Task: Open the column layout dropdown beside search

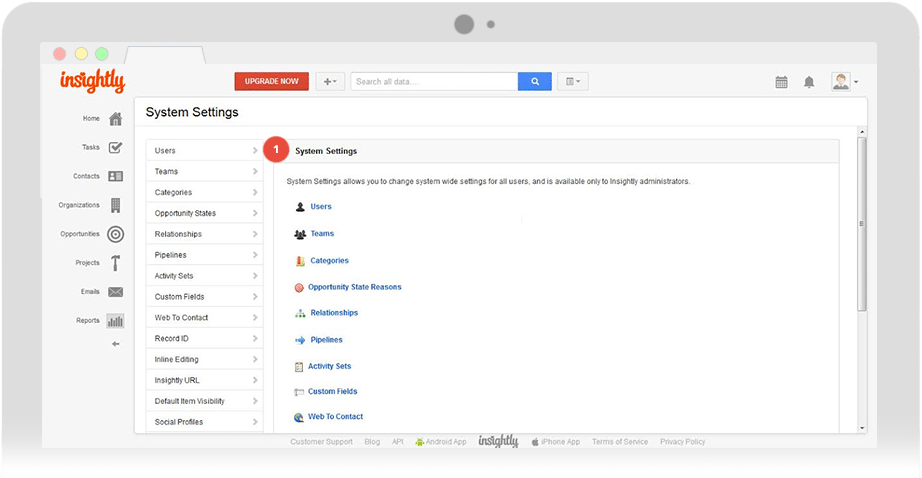Action: pyautogui.click(x=573, y=82)
